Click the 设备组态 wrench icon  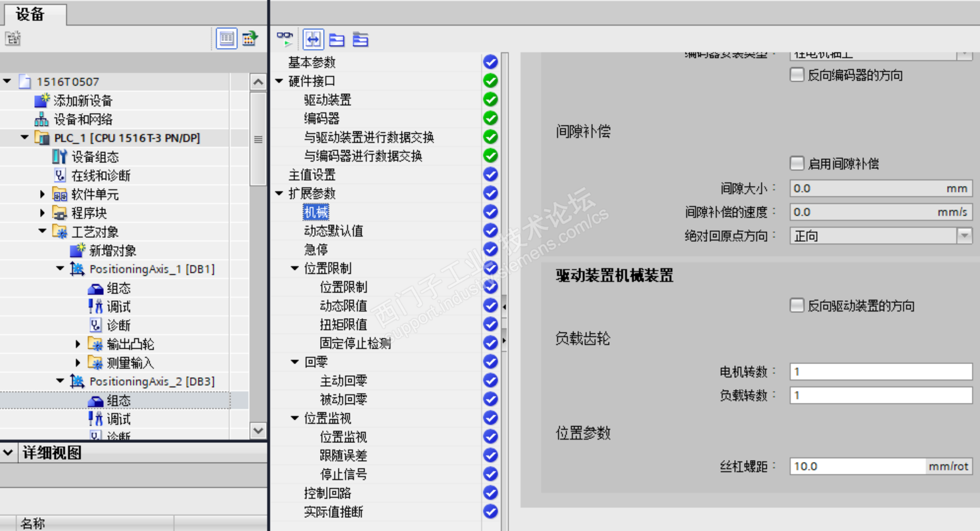click(x=60, y=157)
